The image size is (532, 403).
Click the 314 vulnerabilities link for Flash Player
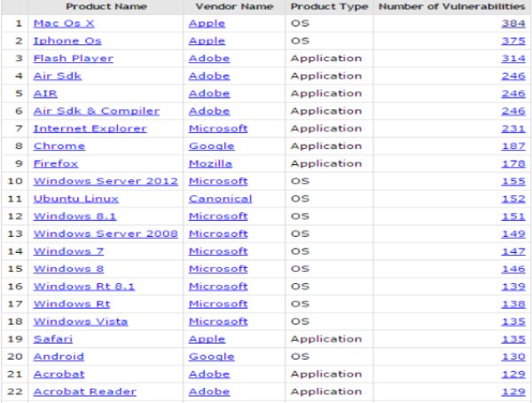point(514,59)
